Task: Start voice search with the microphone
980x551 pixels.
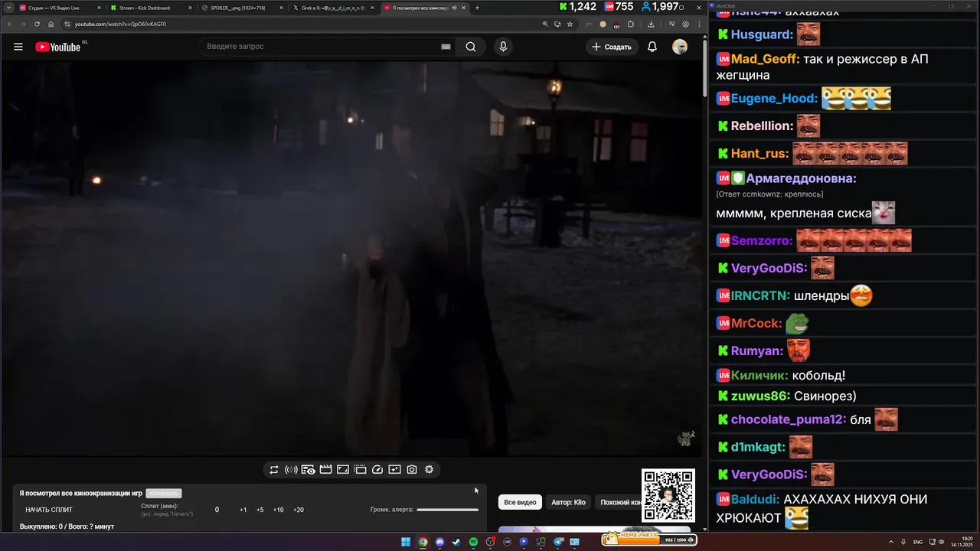Action: (x=503, y=47)
